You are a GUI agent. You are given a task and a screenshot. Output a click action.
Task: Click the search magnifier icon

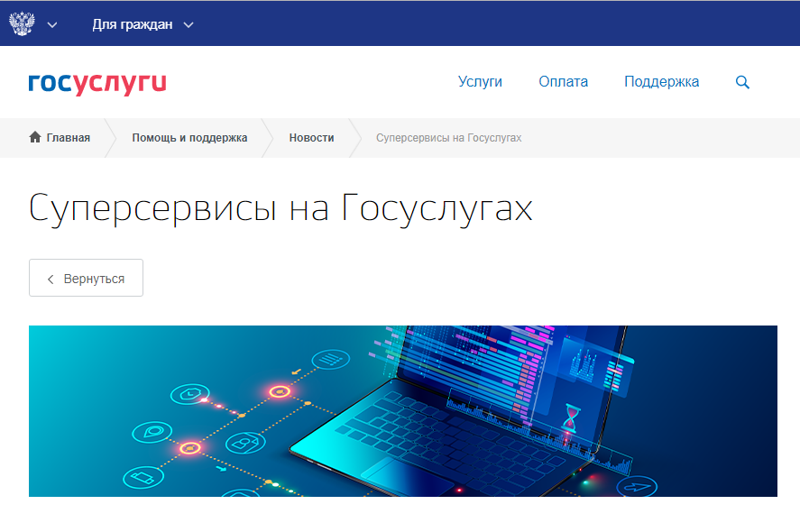click(742, 82)
